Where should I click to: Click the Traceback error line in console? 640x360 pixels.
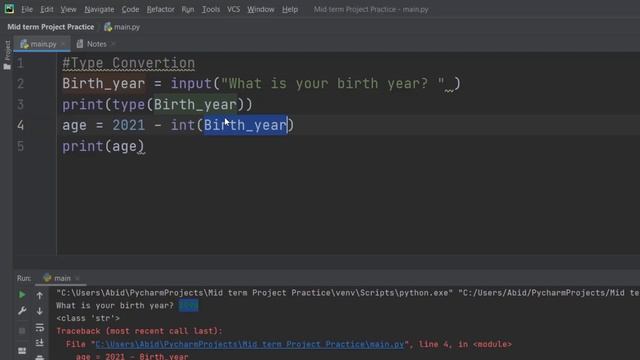tap(140, 331)
